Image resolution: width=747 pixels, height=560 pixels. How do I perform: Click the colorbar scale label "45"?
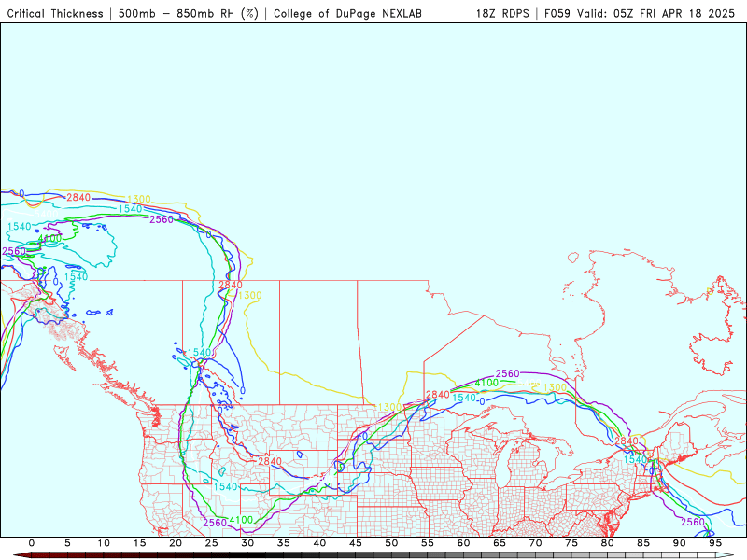click(356, 543)
